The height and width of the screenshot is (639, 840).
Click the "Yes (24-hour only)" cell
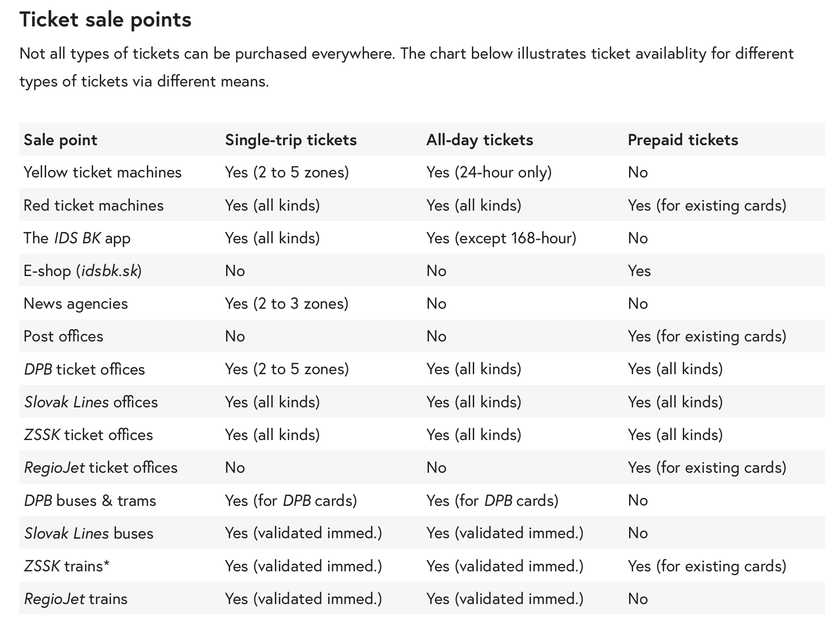[x=489, y=173]
